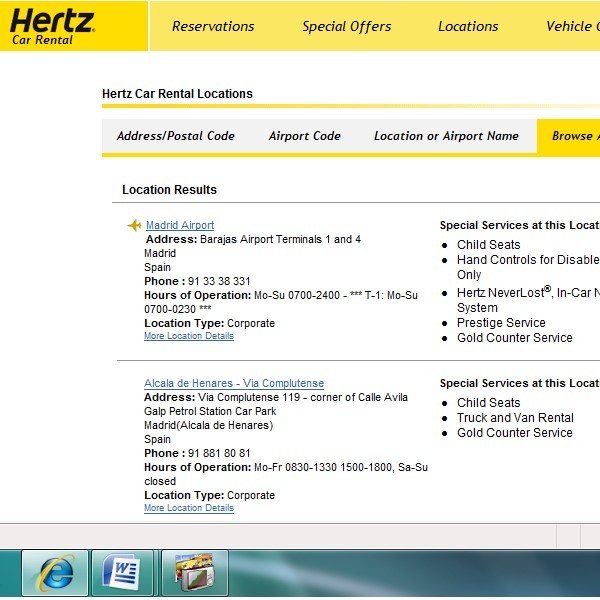Open More Location Details for Alcala de Henares
The image size is (600, 600).
(x=189, y=508)
